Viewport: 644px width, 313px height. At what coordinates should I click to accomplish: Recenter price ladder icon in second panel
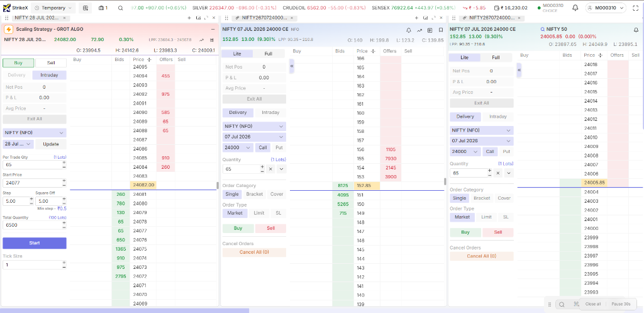coord(373,51)
